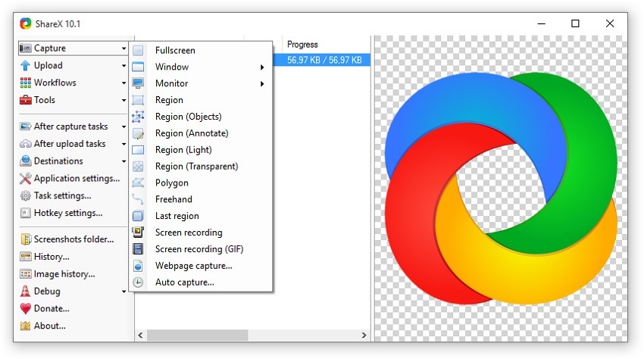
Task: Click the History list icon
Action: [26, 257]
